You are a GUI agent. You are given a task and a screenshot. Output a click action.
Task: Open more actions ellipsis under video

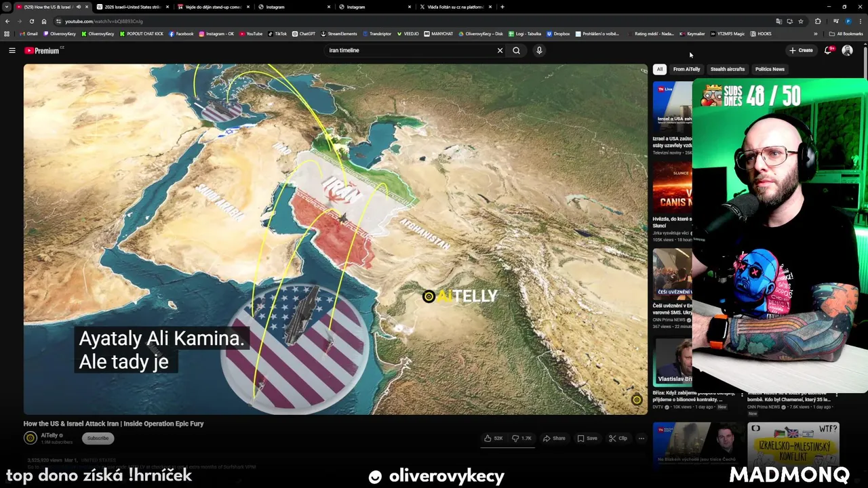(x=641, y=439)
